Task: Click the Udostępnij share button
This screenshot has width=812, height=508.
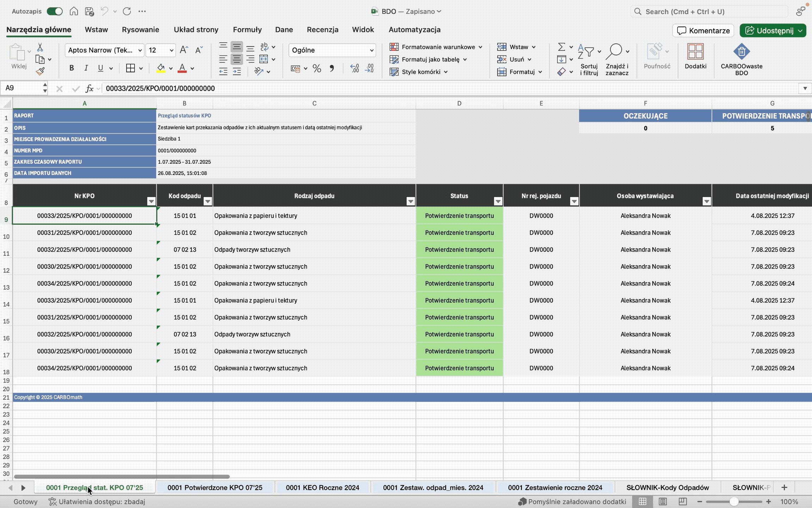Action: coord(769,31)
